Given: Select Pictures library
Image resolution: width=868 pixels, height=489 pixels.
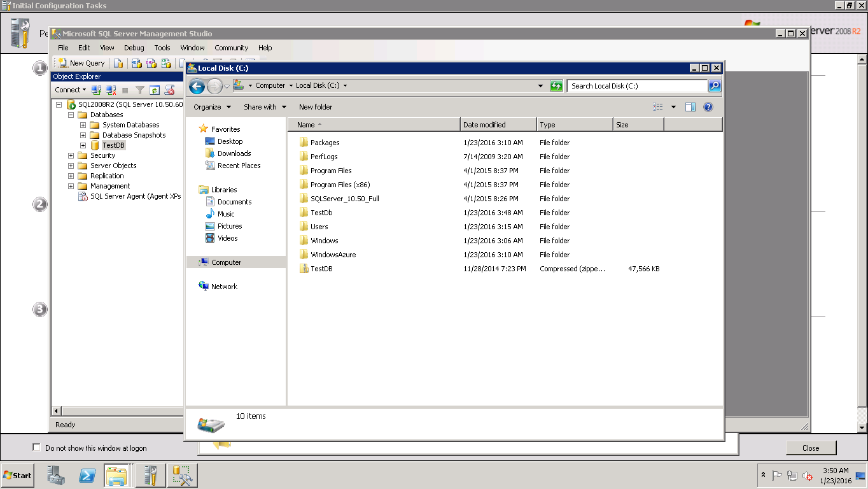Looking at the screenshot, I should tap(223, 226).
